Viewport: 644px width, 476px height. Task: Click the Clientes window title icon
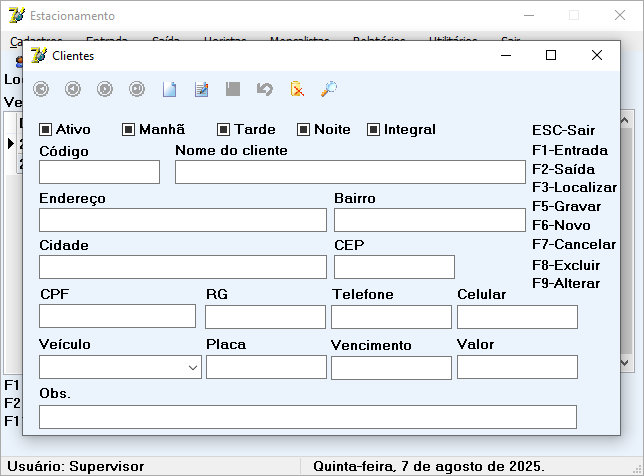click(39, 55)
